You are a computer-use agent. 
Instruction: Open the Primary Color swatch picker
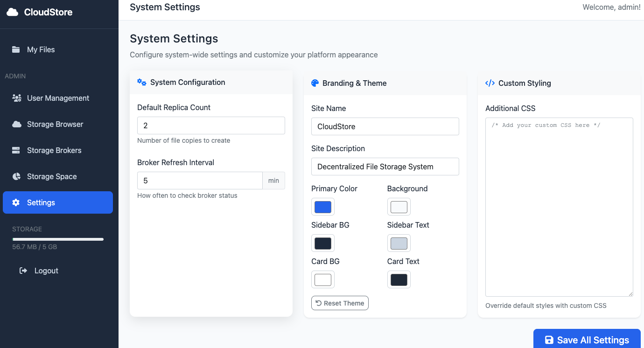(x=323, y=207)
